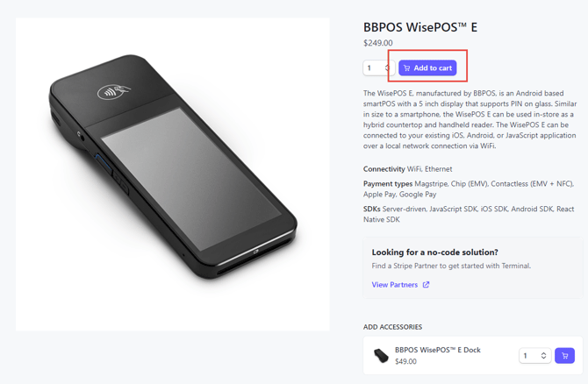Click the 'Looking for a no-code solution?' heading
588x384 pixels.
pos(434,252)
